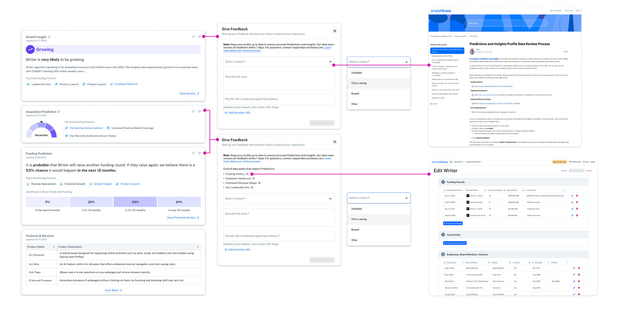Expand the Product Name column dropdown
644x318 pixels.
click(54, 247)
